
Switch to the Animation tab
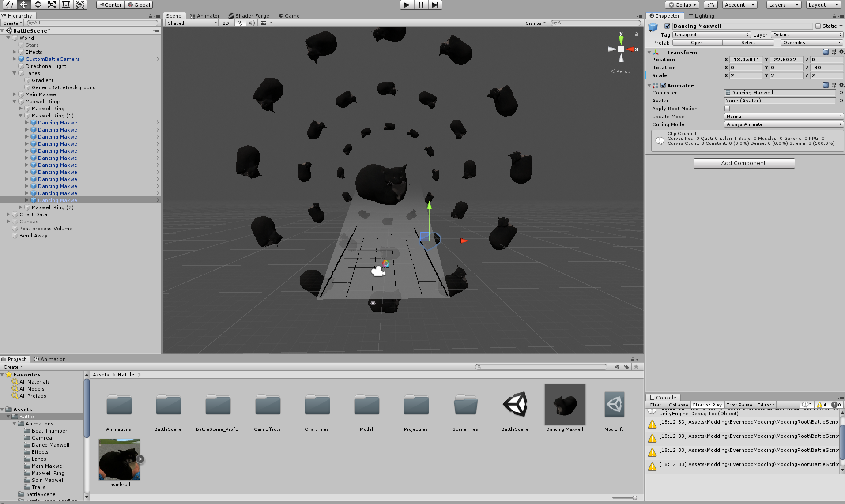[x=50, y=359]
